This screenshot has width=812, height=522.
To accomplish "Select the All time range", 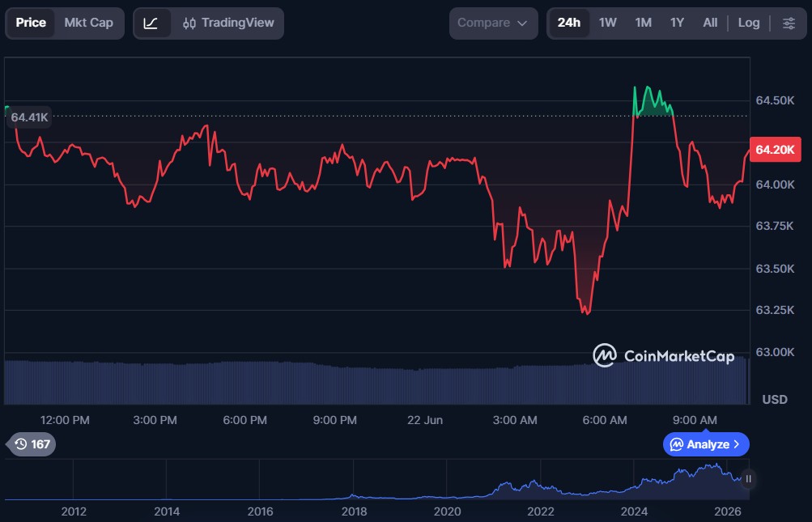I will [x=710, y=23].
